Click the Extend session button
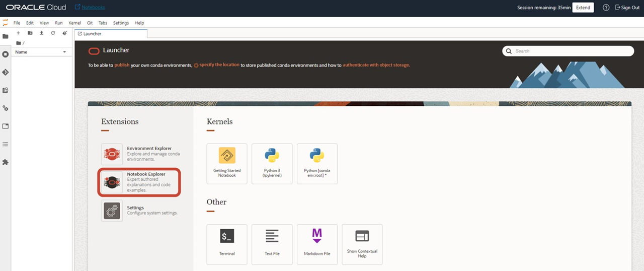Screen dimensions: 644x271 click(583, 8)
